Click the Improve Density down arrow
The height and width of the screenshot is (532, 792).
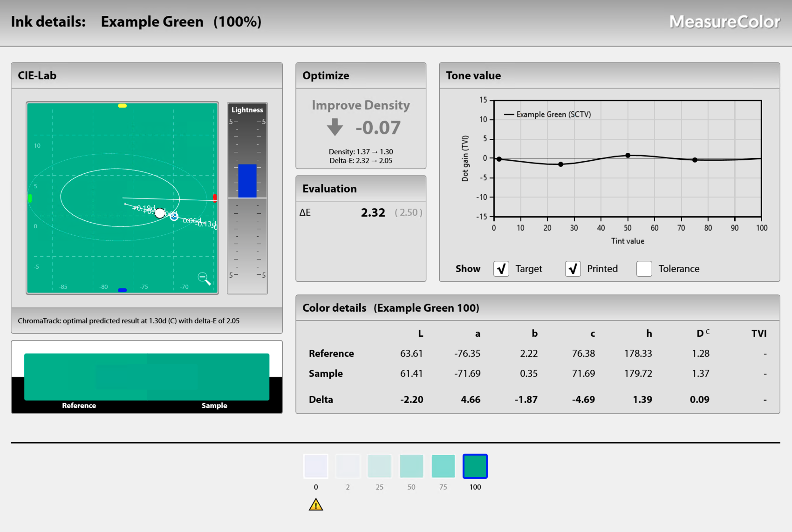tap(335, 127)
